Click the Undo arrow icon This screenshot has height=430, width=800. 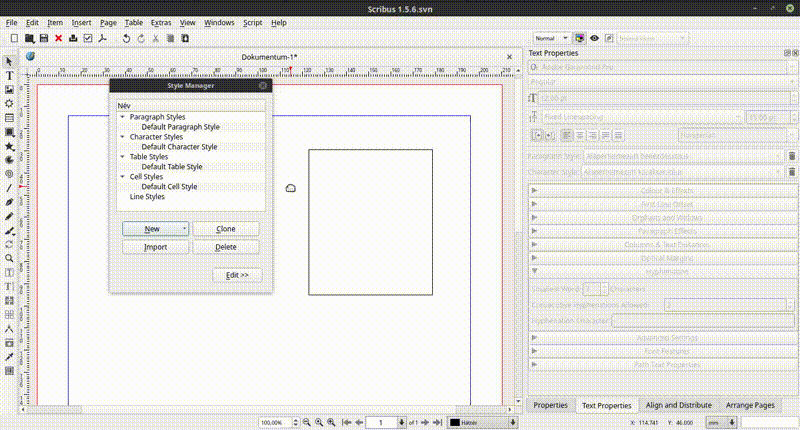click(x=126, y=38)
